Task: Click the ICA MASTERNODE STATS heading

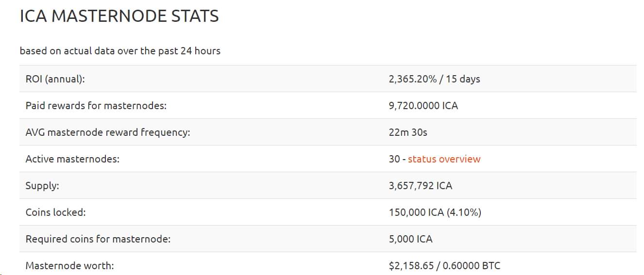Action: click(x=119, y=16)
